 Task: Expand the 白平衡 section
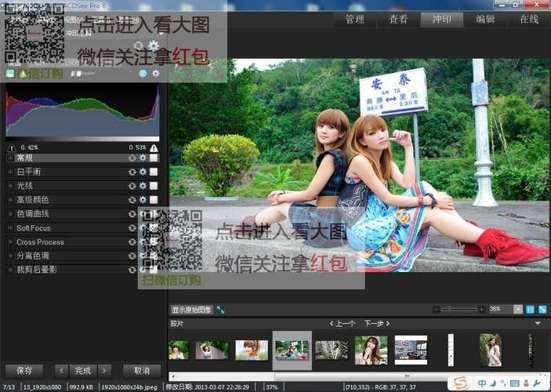10,172
